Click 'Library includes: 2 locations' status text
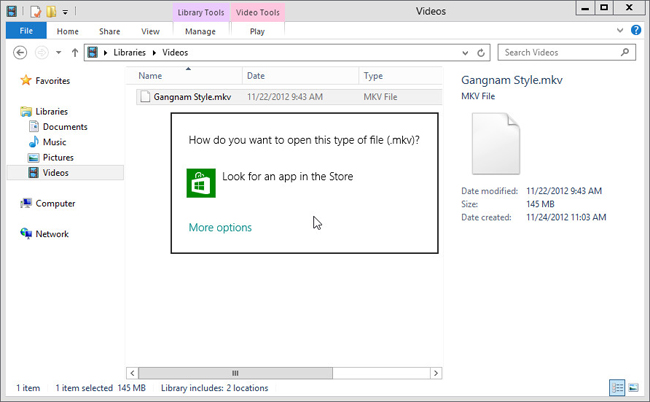650x402 pixels. pyautogui.click(x=214, y=388)
